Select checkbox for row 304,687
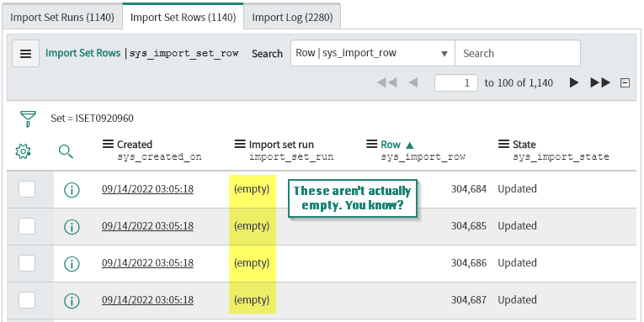 [x=27, y=300]
